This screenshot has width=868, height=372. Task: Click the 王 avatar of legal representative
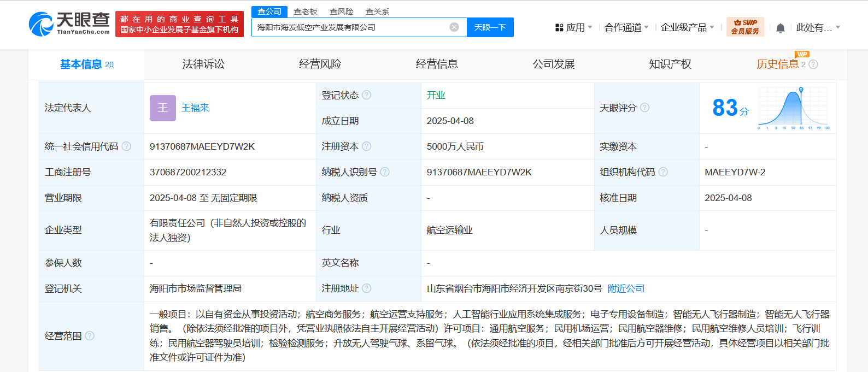click(163, 108)
